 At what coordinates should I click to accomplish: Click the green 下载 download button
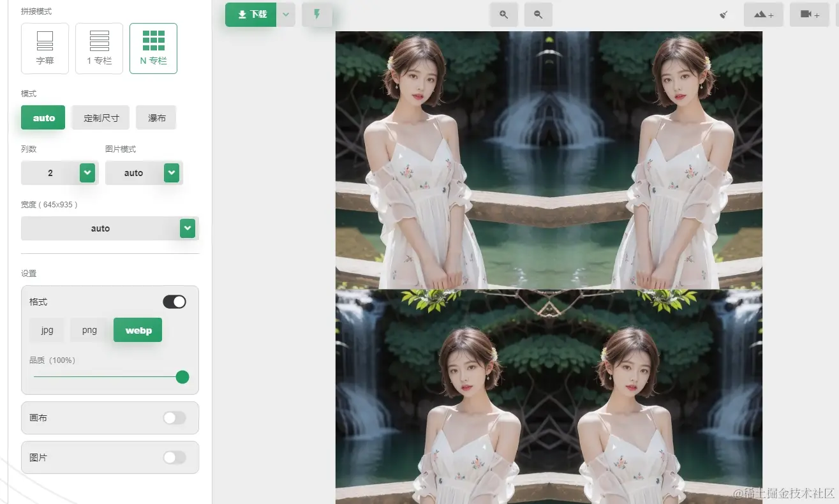point(251,14)
